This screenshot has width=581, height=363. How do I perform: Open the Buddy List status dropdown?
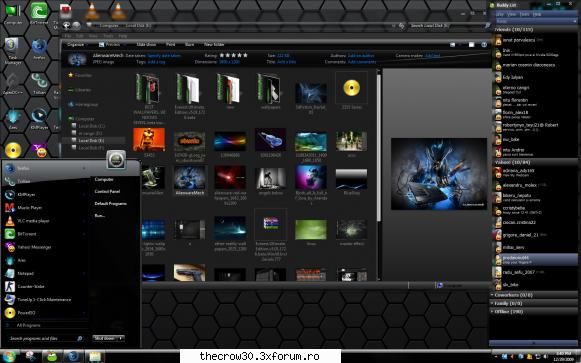point(536,21)
